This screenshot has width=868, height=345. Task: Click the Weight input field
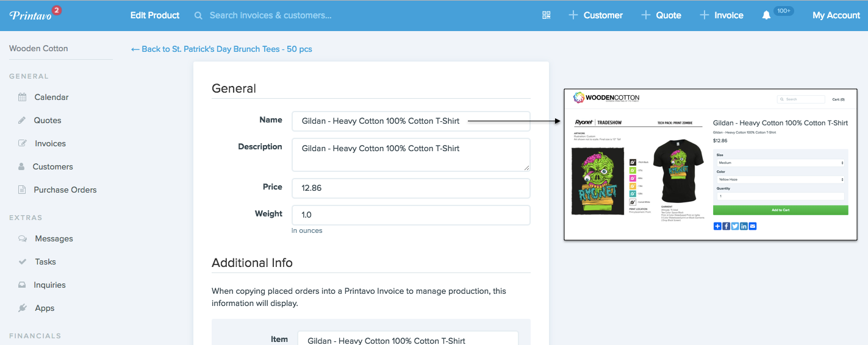411,215
